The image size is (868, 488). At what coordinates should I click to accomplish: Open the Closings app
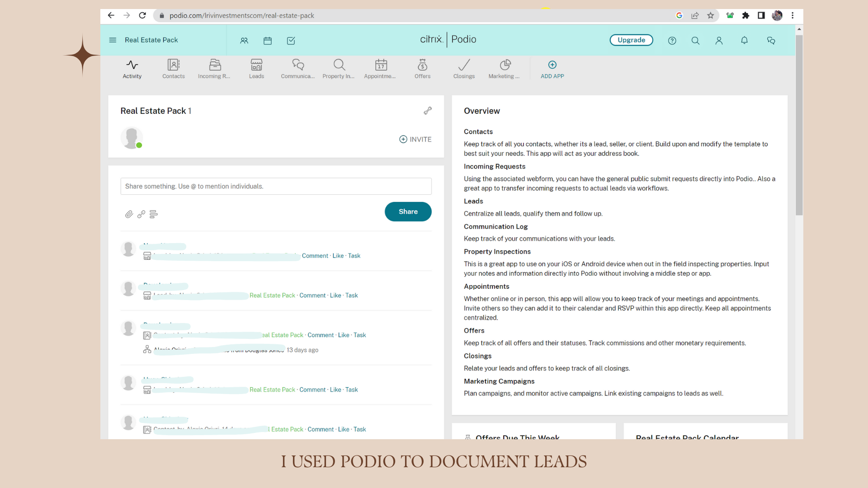464,69
